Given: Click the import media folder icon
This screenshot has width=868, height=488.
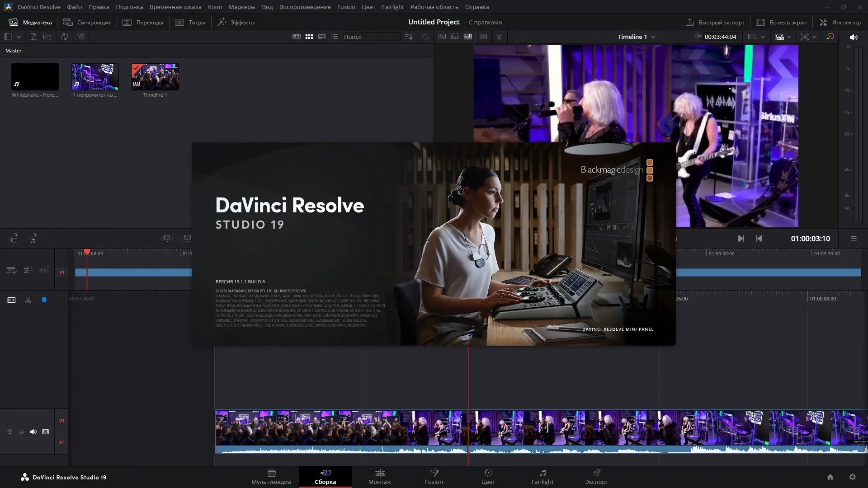Looking at the screenshot, I should pyautogui.click(x=47, y=37).
